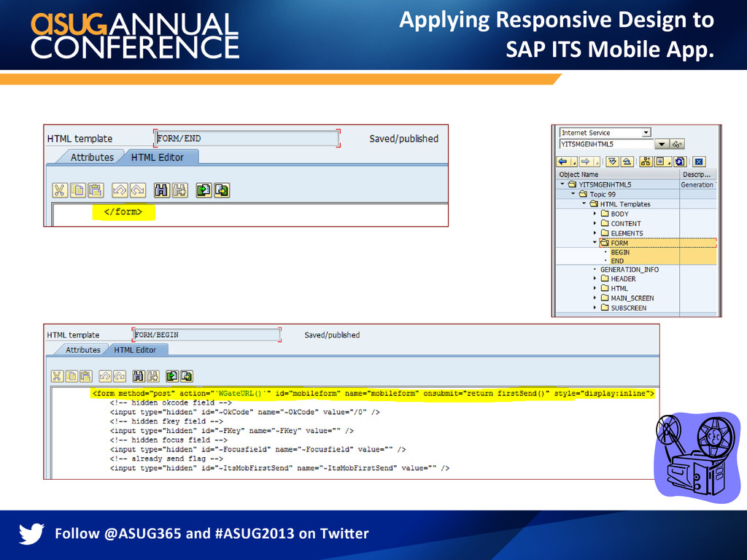Click hierarchy structure icon in navigator toolbar
This screenshot has width=747, height=560.
(646, 161)
